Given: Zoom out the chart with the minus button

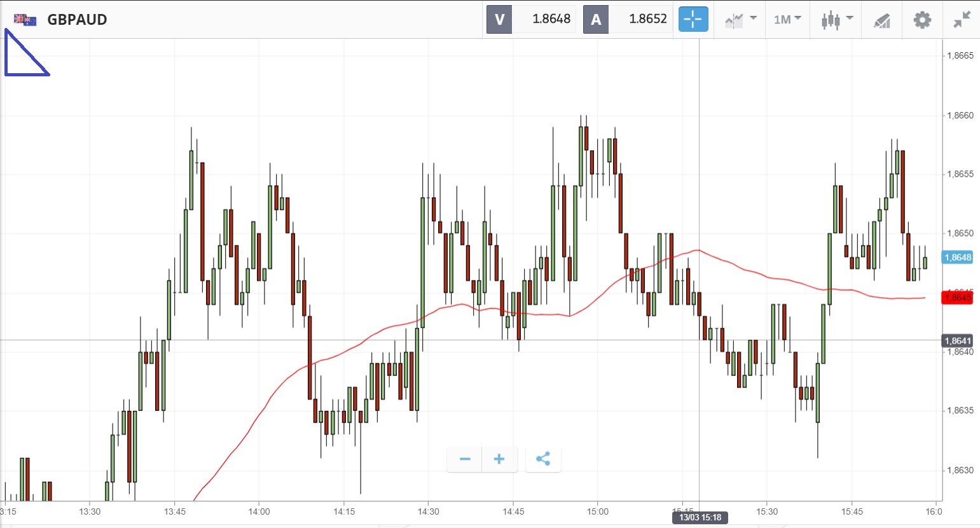Looking at the screenshot, I should click(x=465, y=459).
